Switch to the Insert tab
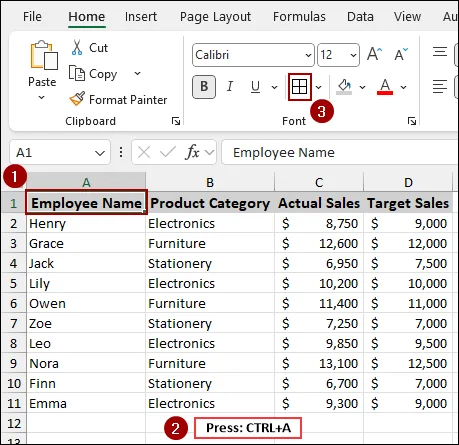 (x=141, y=17)
